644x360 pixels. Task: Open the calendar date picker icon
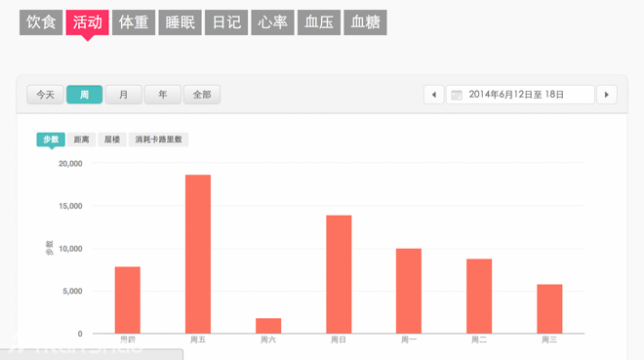[457, 95]
